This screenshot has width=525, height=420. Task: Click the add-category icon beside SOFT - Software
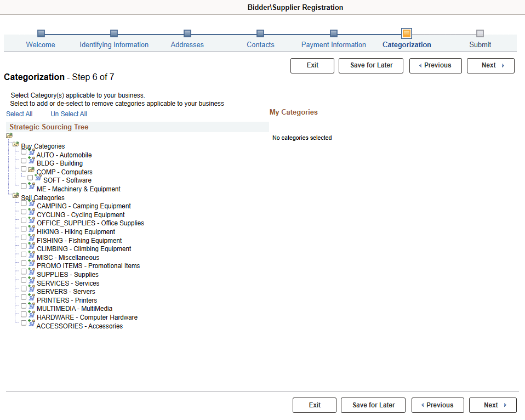coord(38,178)
